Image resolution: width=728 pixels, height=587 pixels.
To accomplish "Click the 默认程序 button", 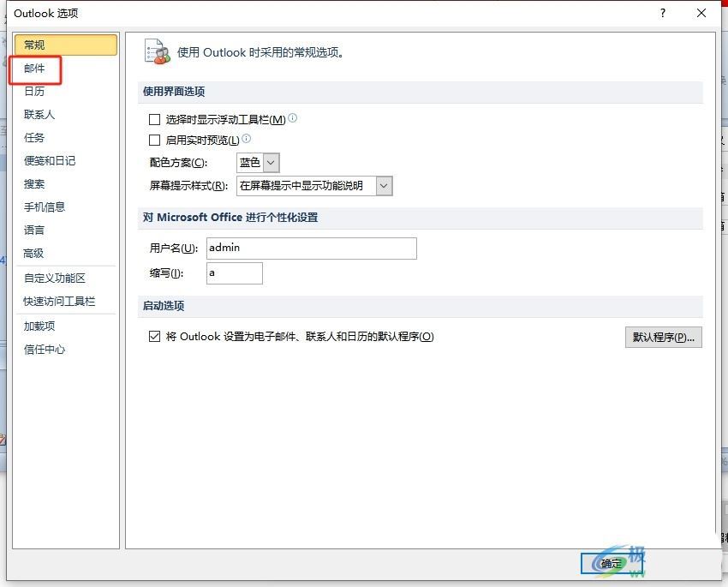I will coord(664,336).
